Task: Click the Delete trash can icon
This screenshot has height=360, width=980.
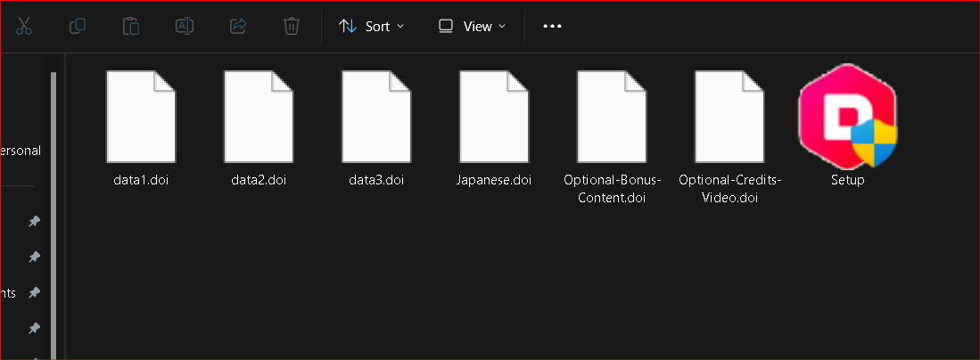Action: coord(292,26)
